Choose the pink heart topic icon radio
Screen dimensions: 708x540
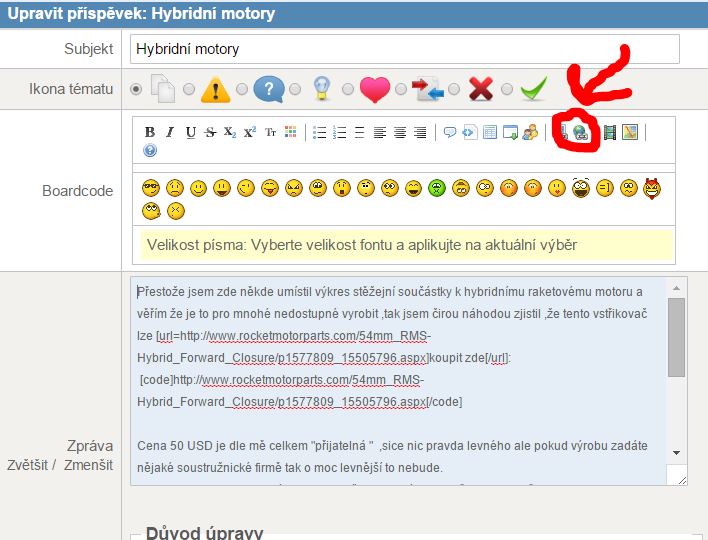click(x=347, y=89)
